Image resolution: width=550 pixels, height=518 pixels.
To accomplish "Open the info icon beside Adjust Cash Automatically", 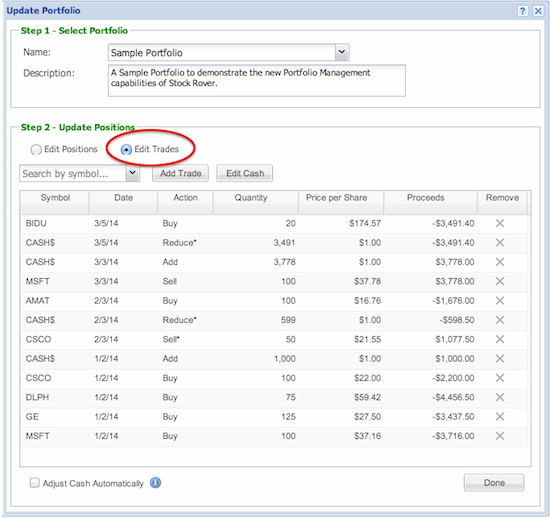I will pos(155,483).
